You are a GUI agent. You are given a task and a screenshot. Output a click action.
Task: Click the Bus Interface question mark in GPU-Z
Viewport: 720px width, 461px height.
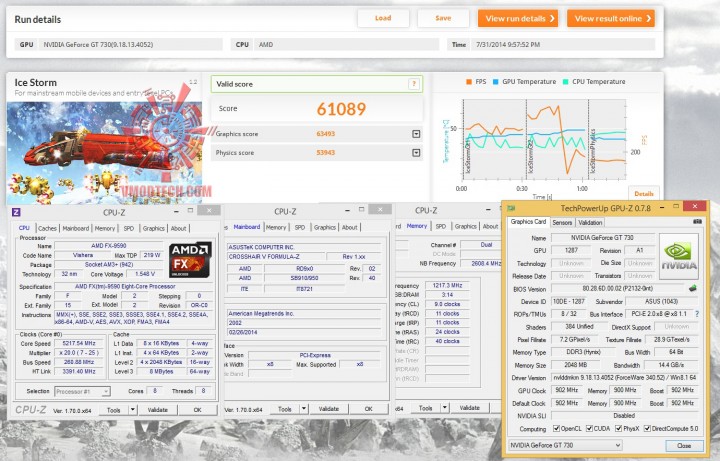pyautogui.click(x=697, y=314)
